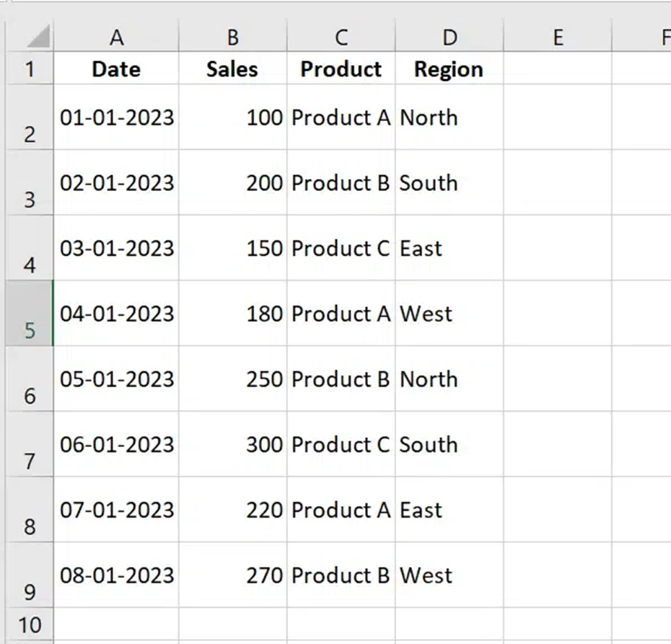Screen dimensions: 671x644
Task: Select column B header
Action: [x=233, y=35]
